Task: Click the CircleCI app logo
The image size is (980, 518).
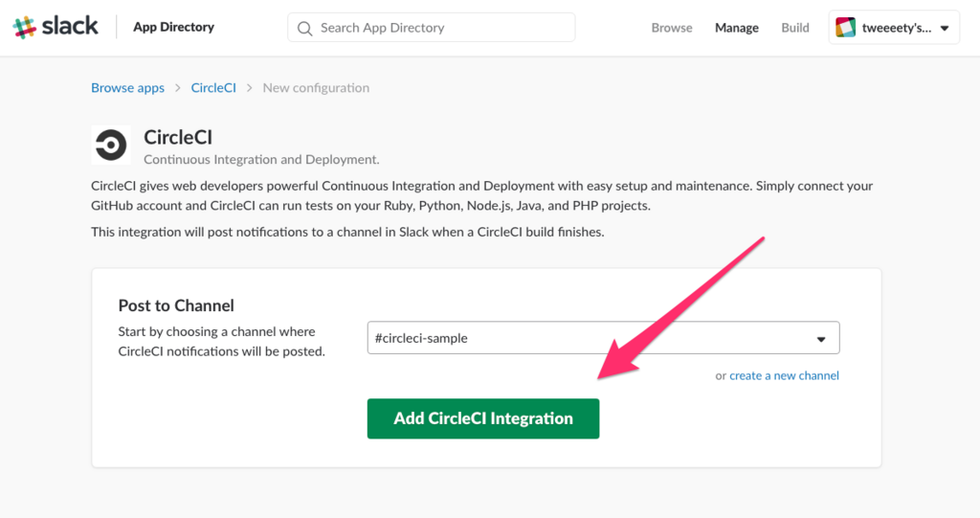Action: point(111,146)
